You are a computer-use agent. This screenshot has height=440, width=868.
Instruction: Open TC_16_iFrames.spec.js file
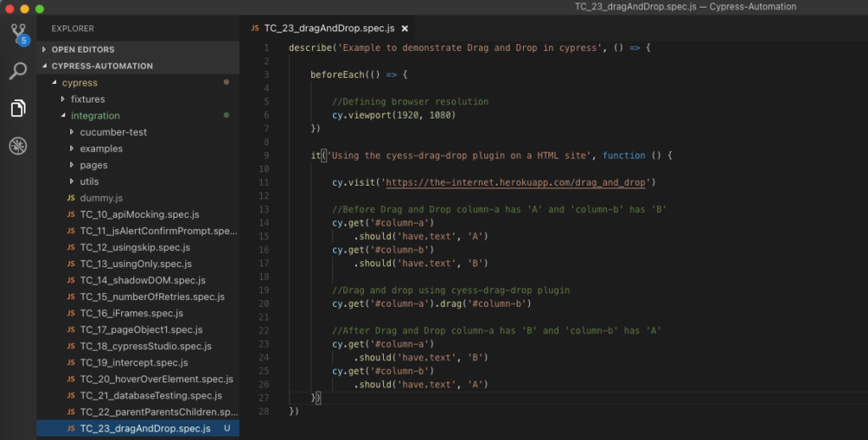tap(131, 313)
